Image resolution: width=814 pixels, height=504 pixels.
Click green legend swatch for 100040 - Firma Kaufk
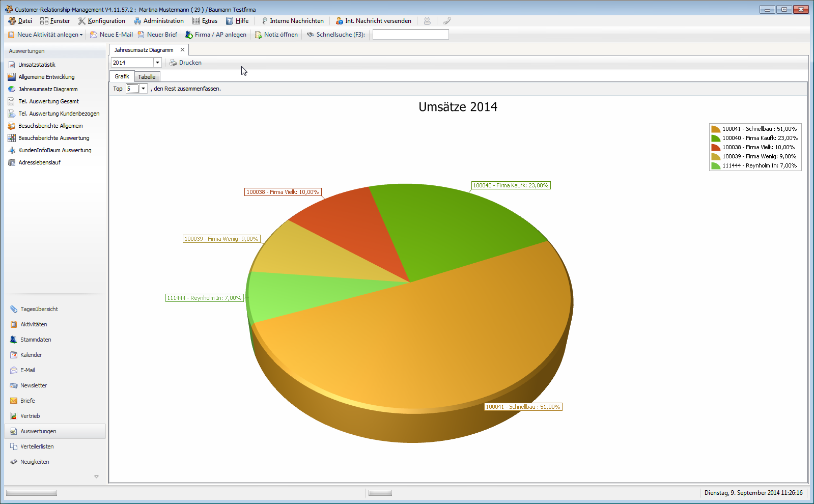click(x=716, y=138)
